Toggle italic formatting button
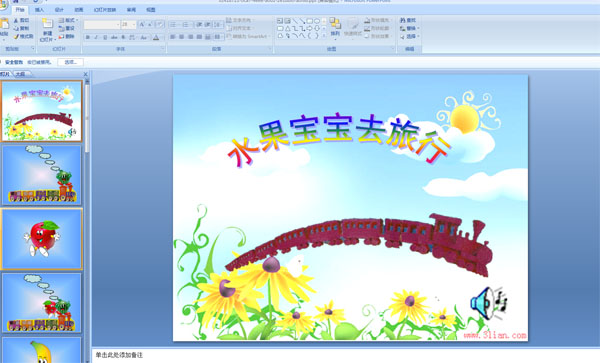 click(x=96, y=37)
